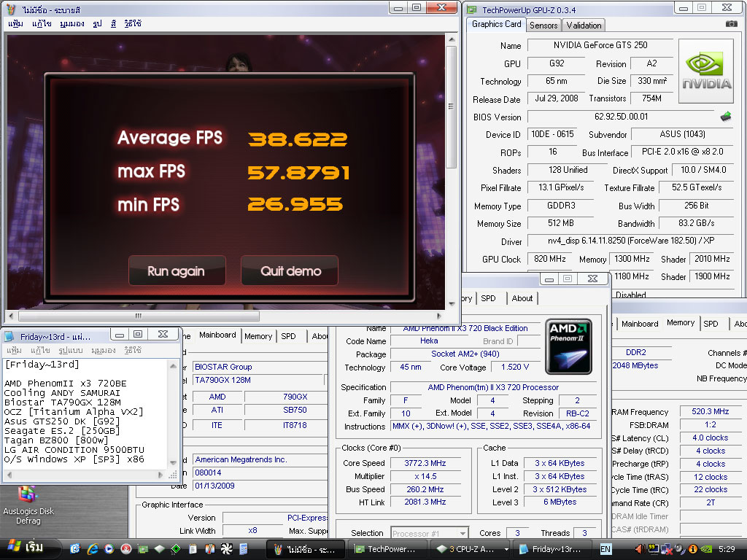This screenshot has width=747, height=560.
Task: Open the แฟ้ม menu in Paint
Action: [x=15, y=23]
